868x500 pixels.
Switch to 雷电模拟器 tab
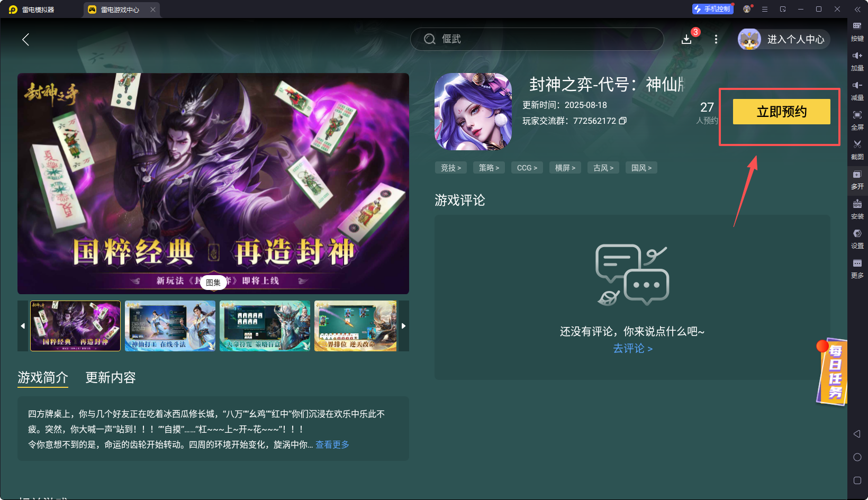click(32, 10)
